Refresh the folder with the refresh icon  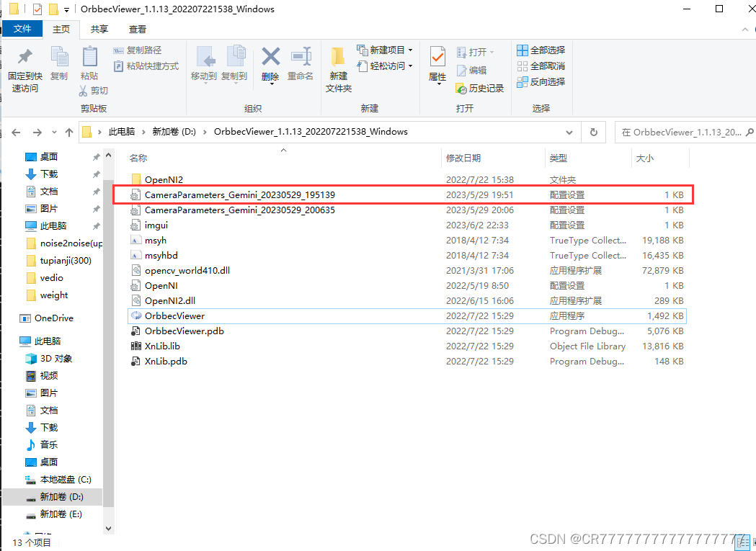(x=592, y=132)
